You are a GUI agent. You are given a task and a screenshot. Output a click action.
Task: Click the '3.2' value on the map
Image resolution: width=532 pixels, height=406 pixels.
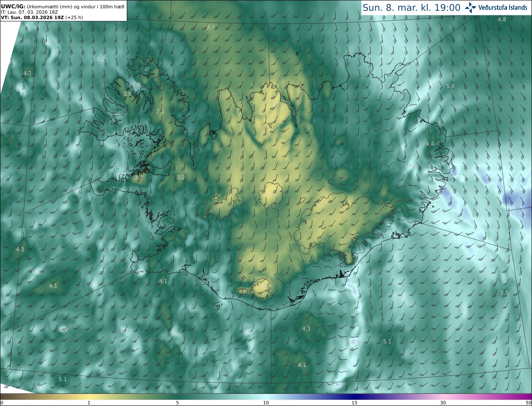pos(180,177)
